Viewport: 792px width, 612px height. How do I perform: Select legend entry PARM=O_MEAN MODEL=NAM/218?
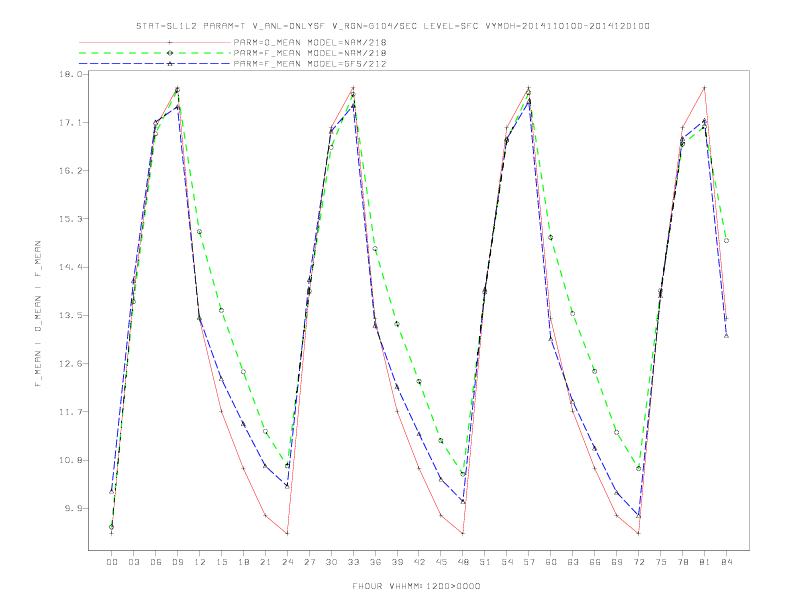(x=310, y=42)
